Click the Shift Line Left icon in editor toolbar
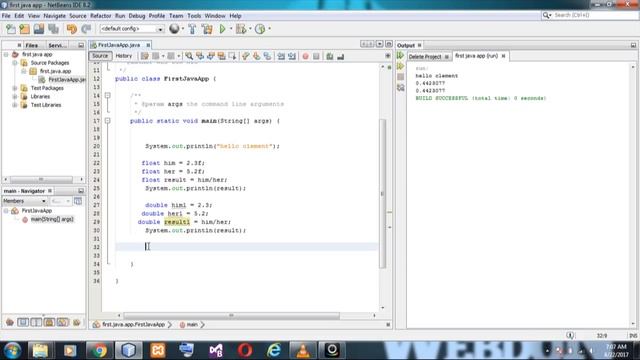The height and width of the screenshot is (360, 640). [281, 56]
